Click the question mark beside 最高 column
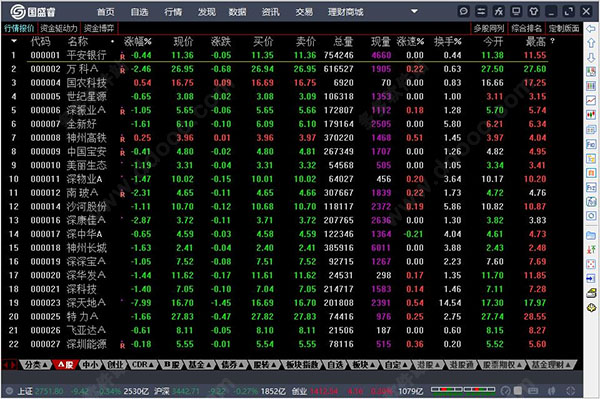The width and height of the screenshot is (600, 399). pyautogui.click(x=552, y=41)
